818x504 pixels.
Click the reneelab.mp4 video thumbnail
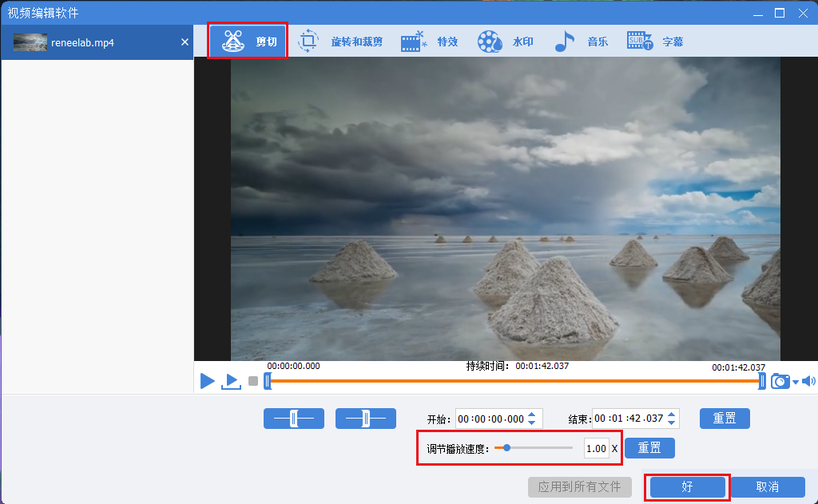click(30, 42)
